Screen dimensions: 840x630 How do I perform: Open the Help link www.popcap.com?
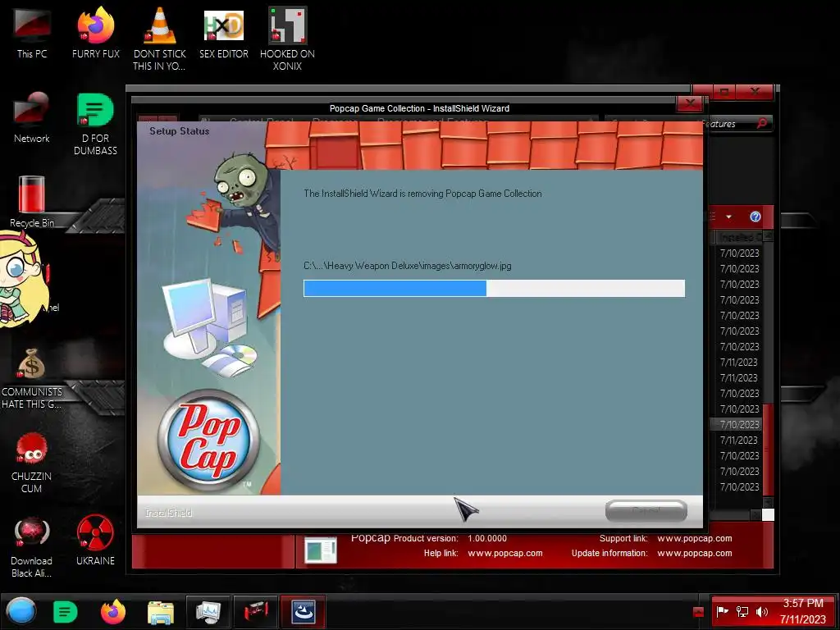[504, 553]
